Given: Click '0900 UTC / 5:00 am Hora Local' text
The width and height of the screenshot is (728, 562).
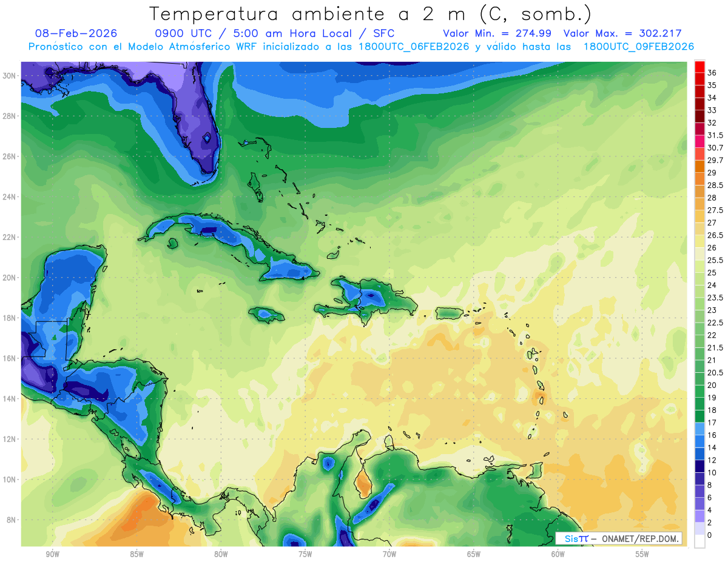Looking at the screenshot, I should point(254,34).
